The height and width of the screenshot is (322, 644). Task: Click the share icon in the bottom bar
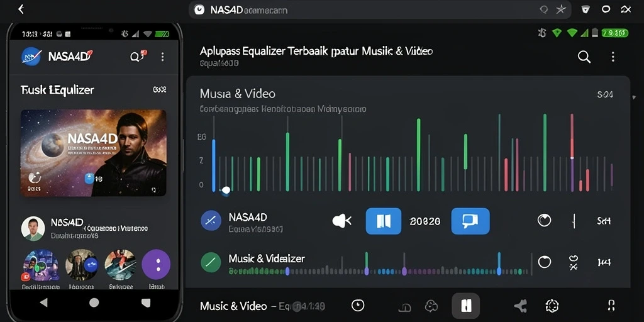[x=520, y=306]
